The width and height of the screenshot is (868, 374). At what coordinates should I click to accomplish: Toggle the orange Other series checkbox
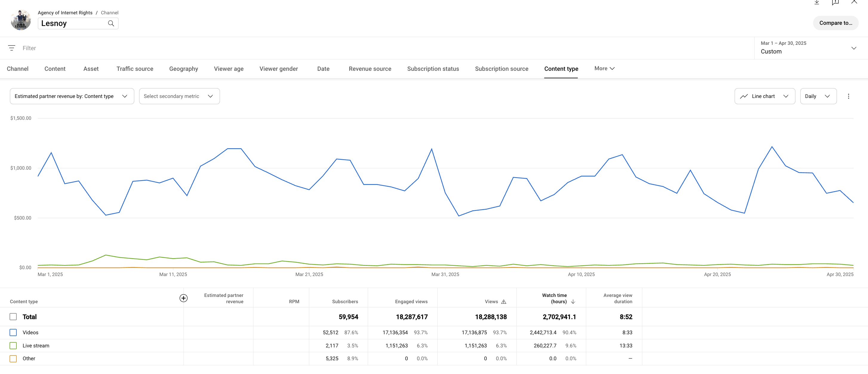(x=13, y=359)
